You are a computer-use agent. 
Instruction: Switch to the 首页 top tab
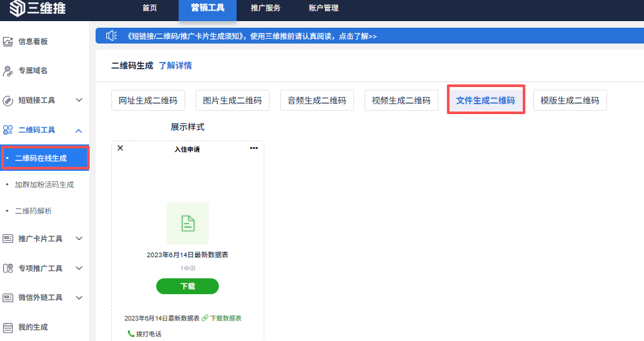click(x=150, y=9)
